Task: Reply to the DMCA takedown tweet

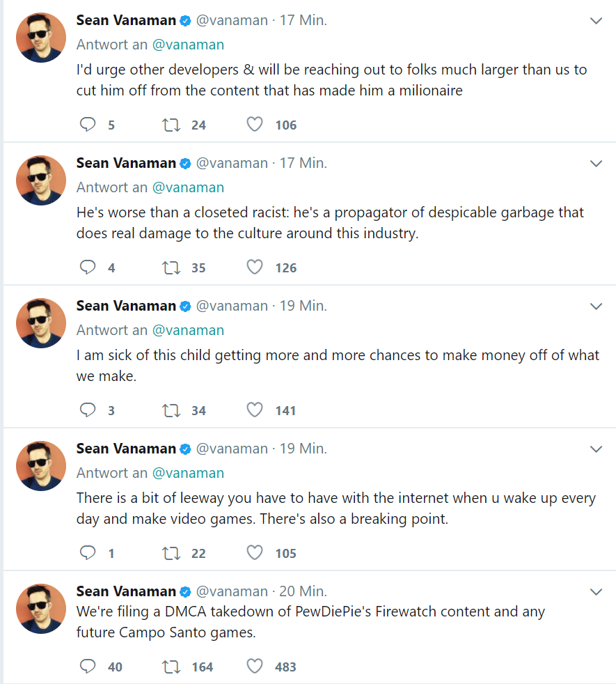Action: click(x=88, y=666)
